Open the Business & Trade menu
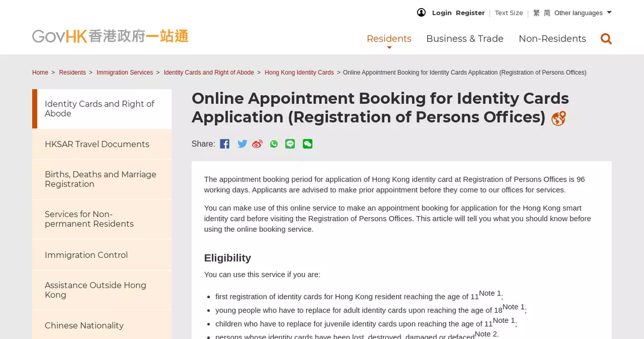 [x=465, y=39]
